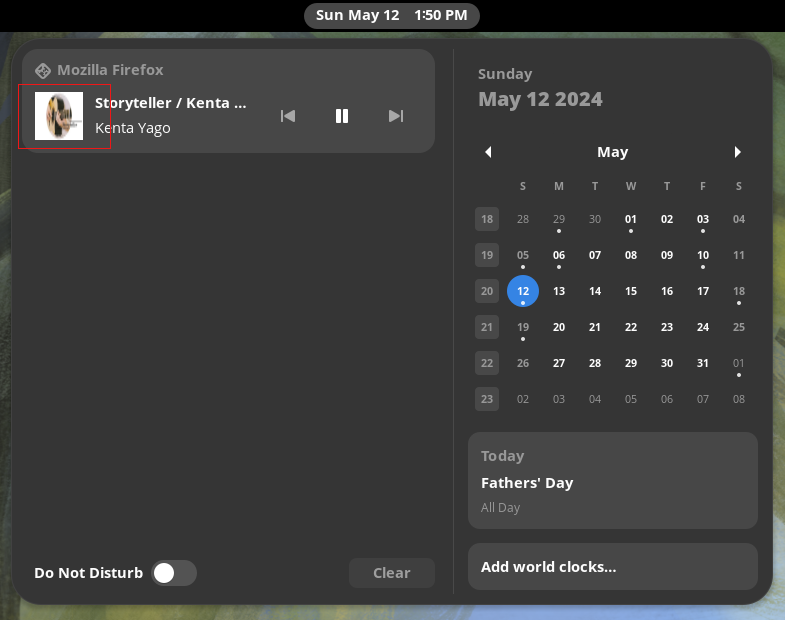
Task: Click the Storyteller / Kenta track title
Action: [171, 103]
